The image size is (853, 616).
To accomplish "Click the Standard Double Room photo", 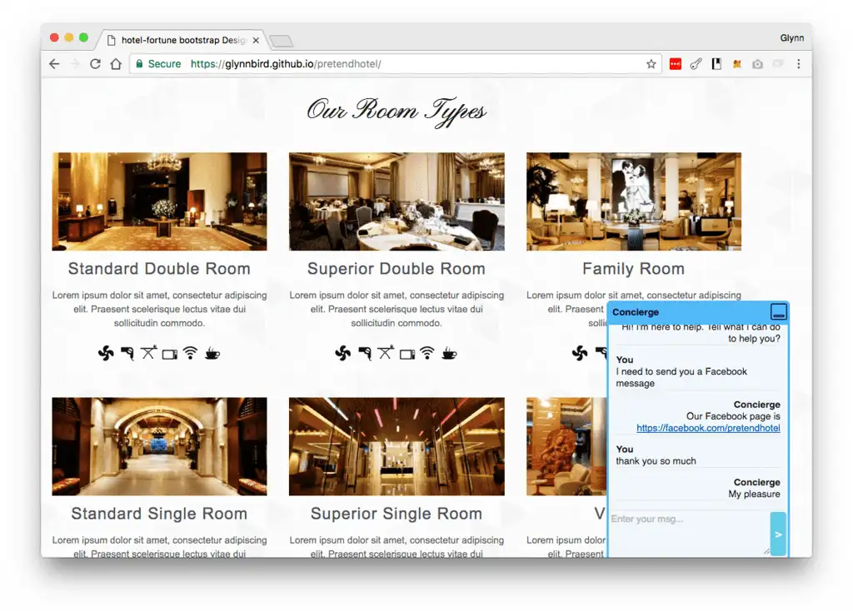I will tap(159, 201).
